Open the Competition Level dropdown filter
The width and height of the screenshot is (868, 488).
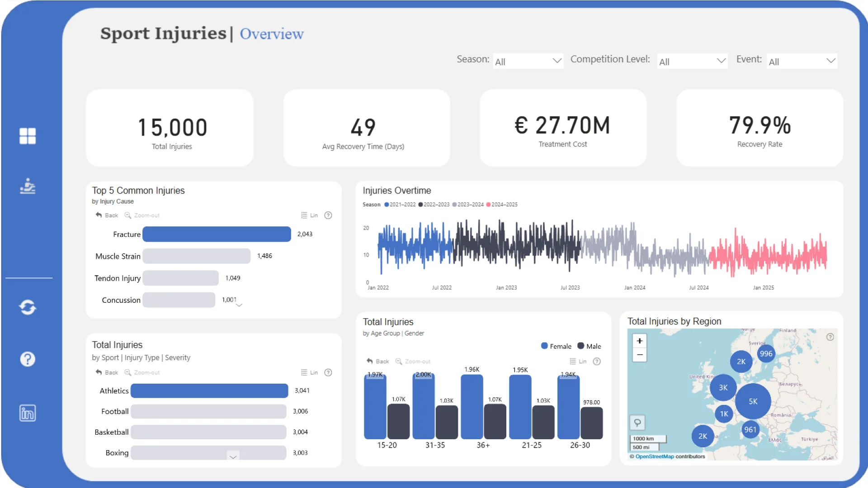pyautogui.click(x=692, y=61)
